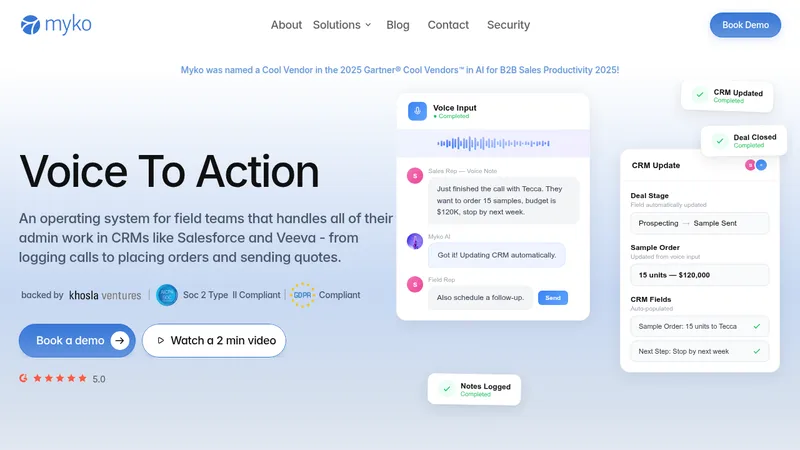Expand the Solutions dropdown chevron
Viewport: 800px width, 450px height.
(368, 25)
